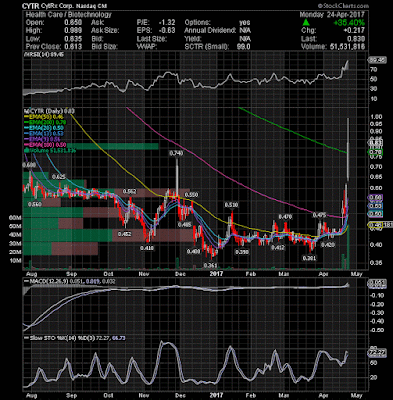This screenshot has width=393, height=400.
Task: Click the Nasdaq CM exchange label
Action: [90, 6]
